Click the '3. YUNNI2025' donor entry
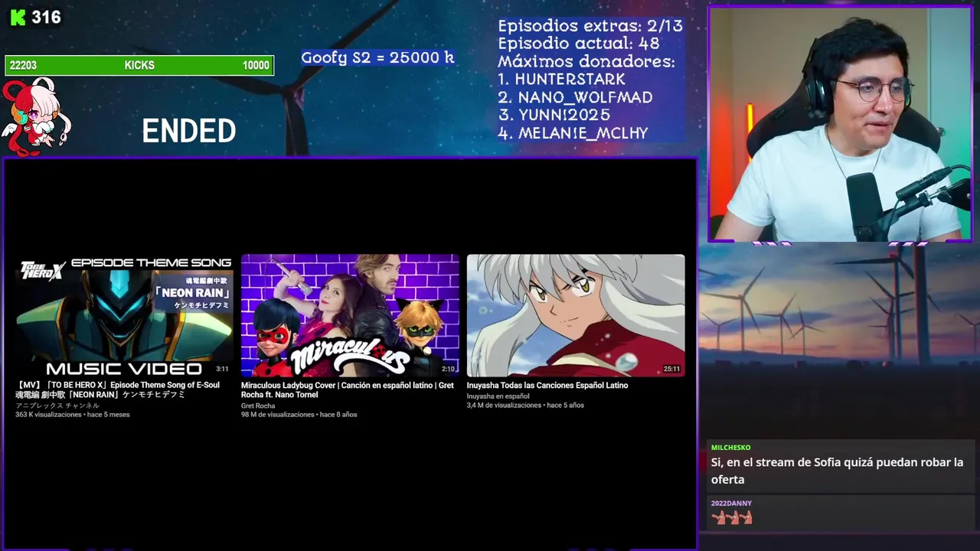980x551 pixels. pyautogui.click(x=554, y=115)
